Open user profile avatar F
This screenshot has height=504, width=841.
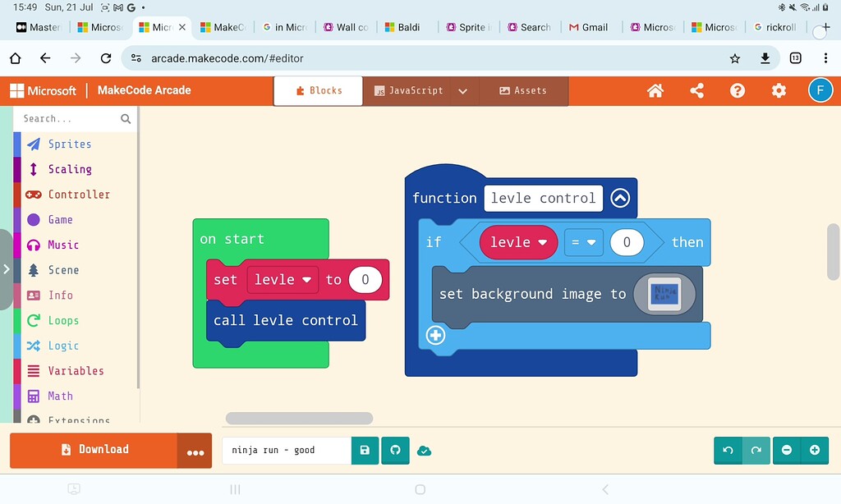pyautogui.click(x=820, y=90)
